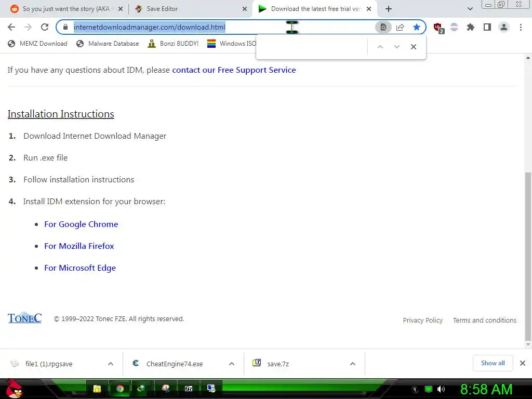
Task: Click the find-in-page text field
Action: coord(312,47)
